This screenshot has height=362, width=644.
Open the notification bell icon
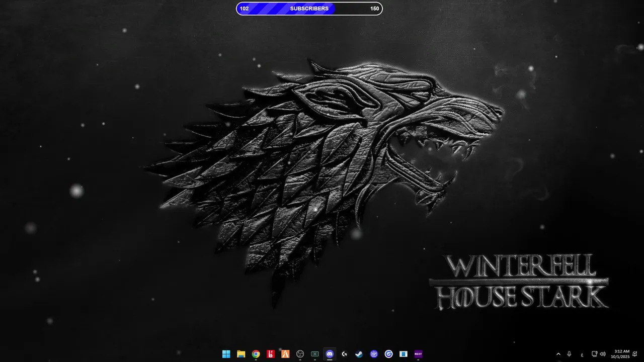click(635, 354)
